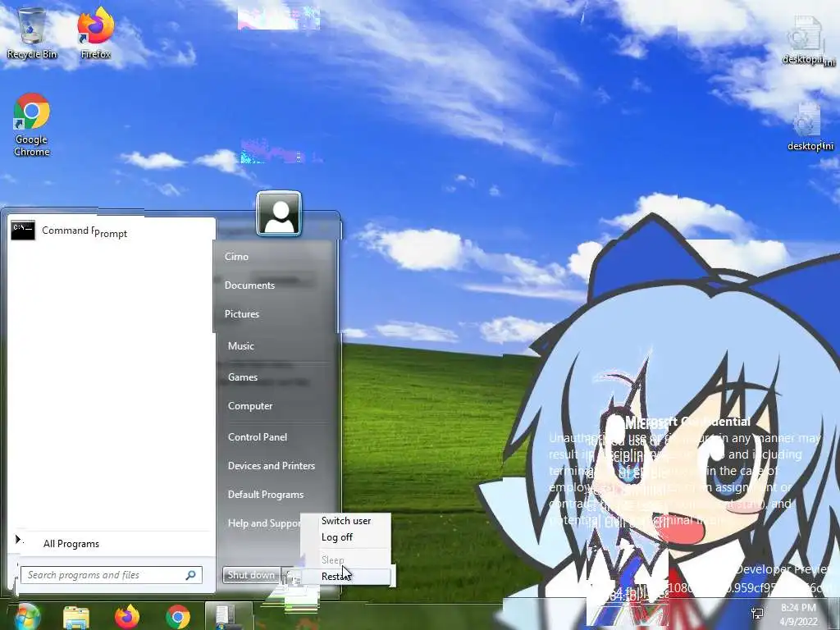Open the clock showing 8:24 PM

(x=798, y=614)
